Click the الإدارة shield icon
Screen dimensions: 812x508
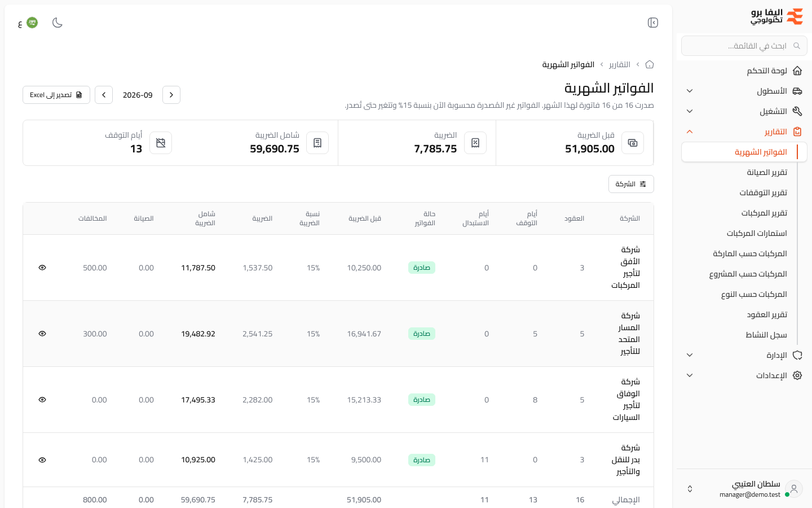pos(797,355)
